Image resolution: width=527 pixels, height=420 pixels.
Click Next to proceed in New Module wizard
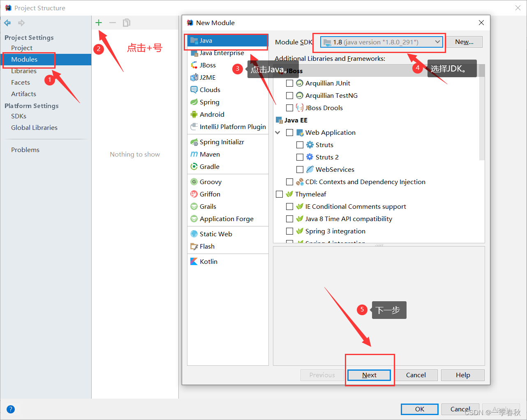pyautogui.click(x=369, y=375)
